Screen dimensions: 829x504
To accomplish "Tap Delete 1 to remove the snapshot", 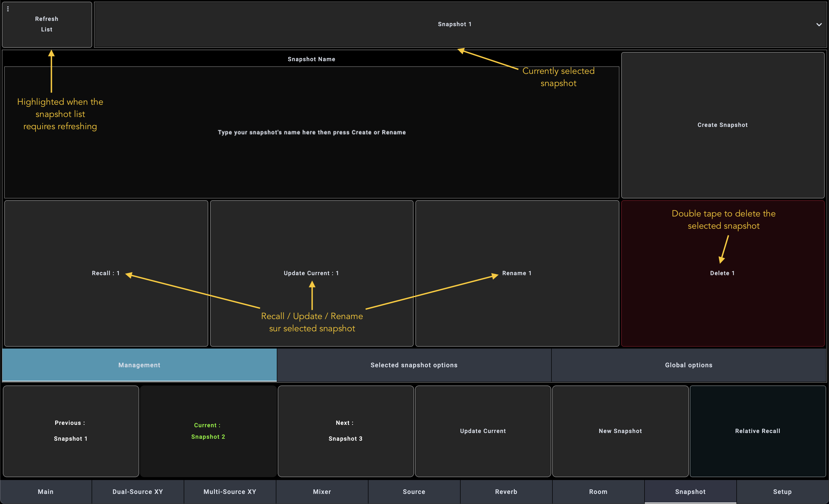I will 722,273.
